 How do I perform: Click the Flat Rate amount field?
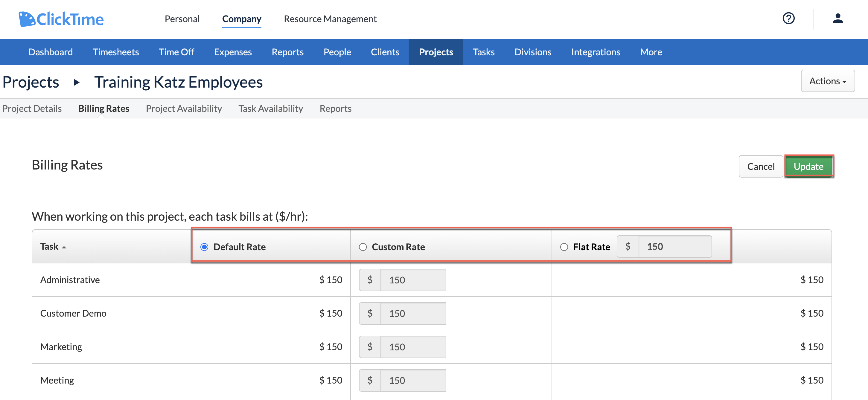(x=675, y=246)
